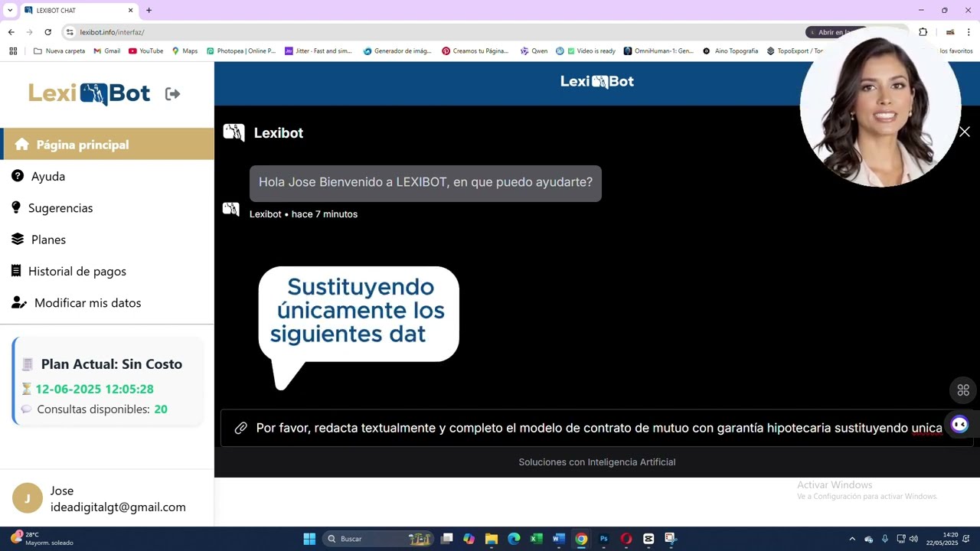Open the Jitter bookmark
980x551 pixels.
click(318, 51)
